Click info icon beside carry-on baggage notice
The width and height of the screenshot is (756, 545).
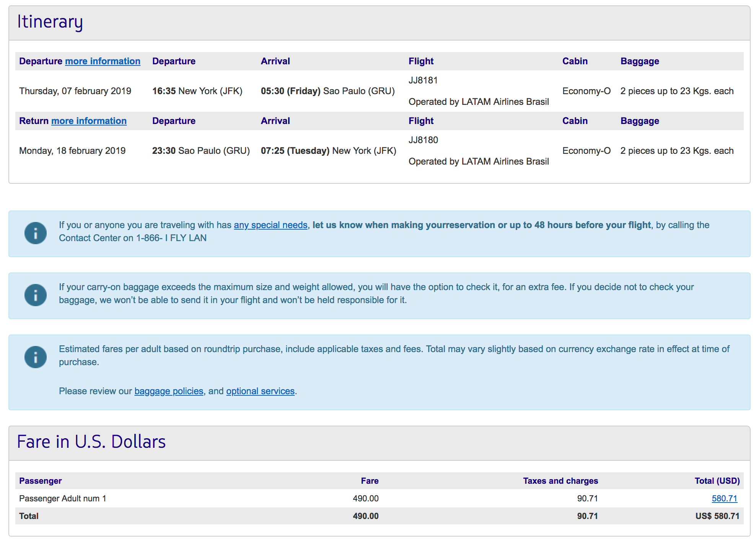point(36,295)
